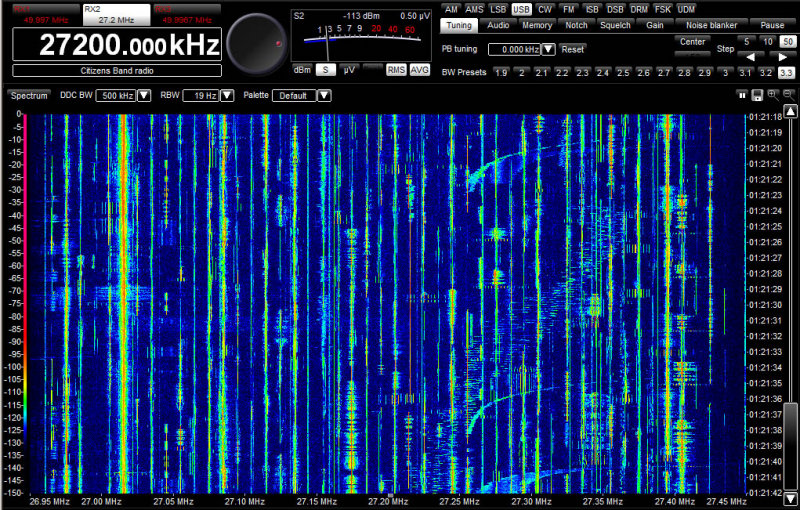This screenshot has height=510, width=800.
Task: Select FM demodulation mode
Action: [568, 9]
